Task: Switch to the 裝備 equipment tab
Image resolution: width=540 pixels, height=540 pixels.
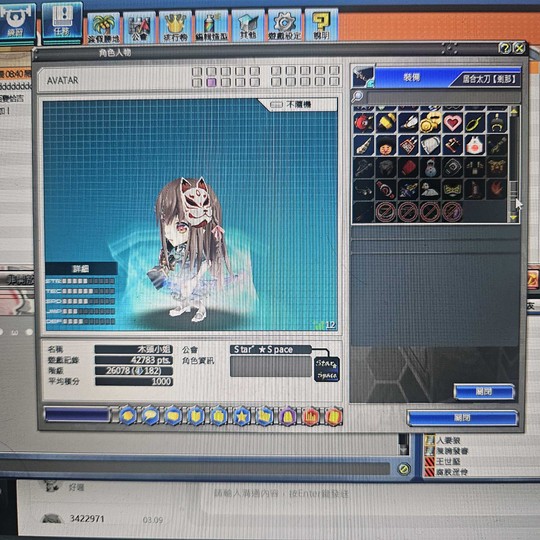Action: [x=412, y=78]
